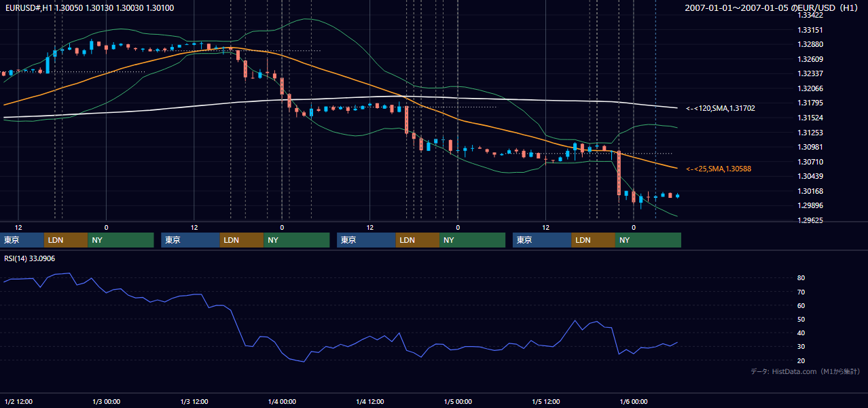
Task: Click RSI scale level 40
Action: pyautogui.click(x=801, y=333)
